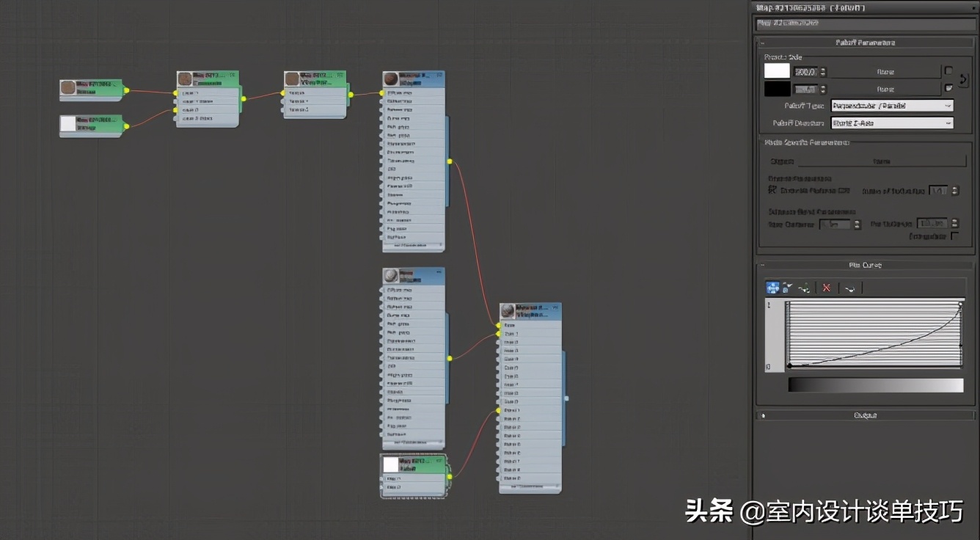Click the red Delete Point icon
The height and width of the screenshot is (540, 980).
826,288
